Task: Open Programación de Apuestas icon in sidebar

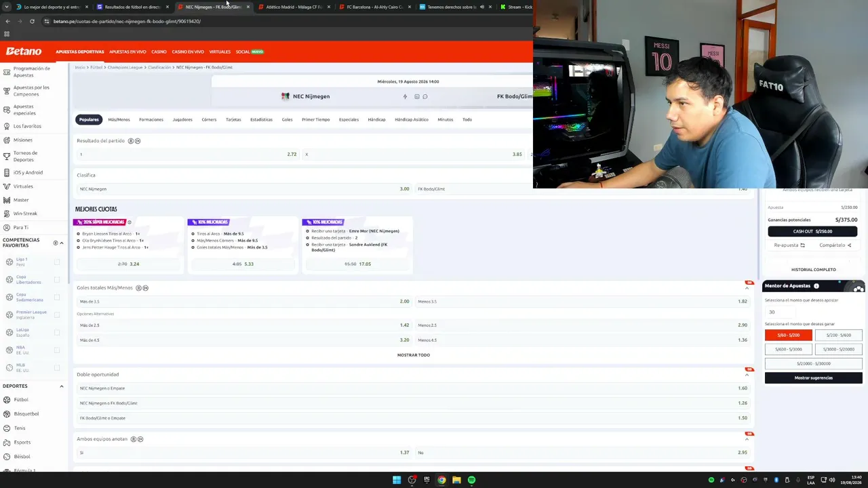Action: coord(7,72)
